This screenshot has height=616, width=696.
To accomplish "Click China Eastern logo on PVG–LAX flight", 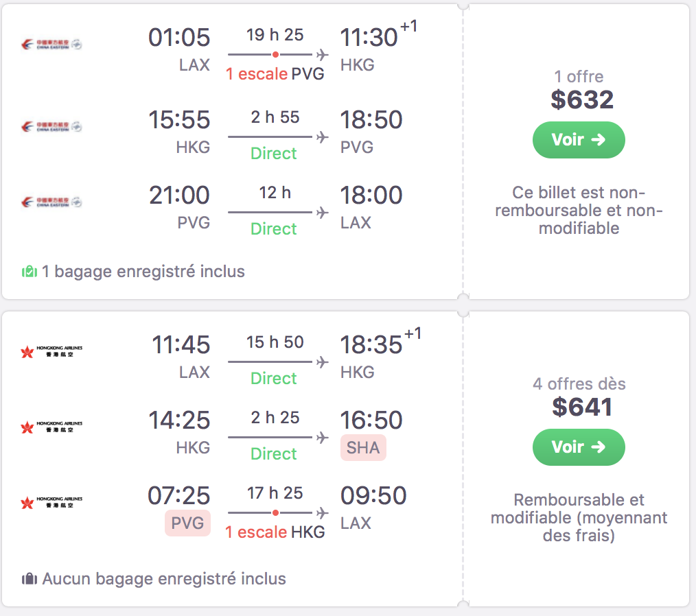I will [51, 202].
